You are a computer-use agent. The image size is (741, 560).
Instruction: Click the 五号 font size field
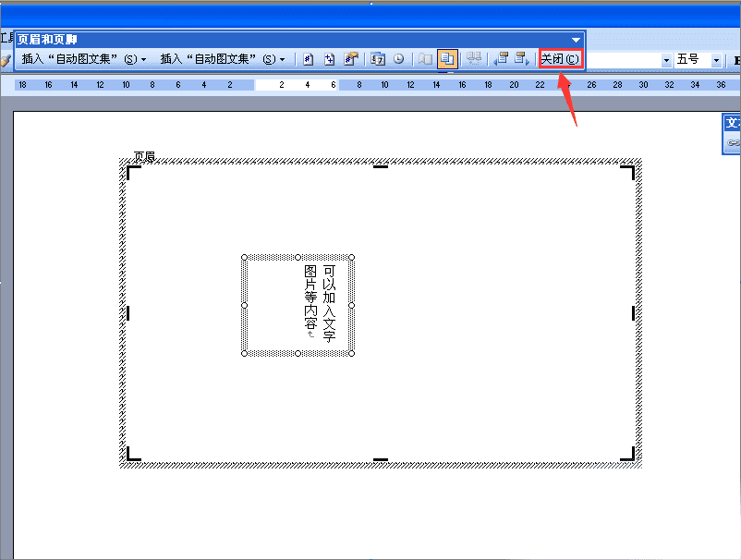[692, 60]
